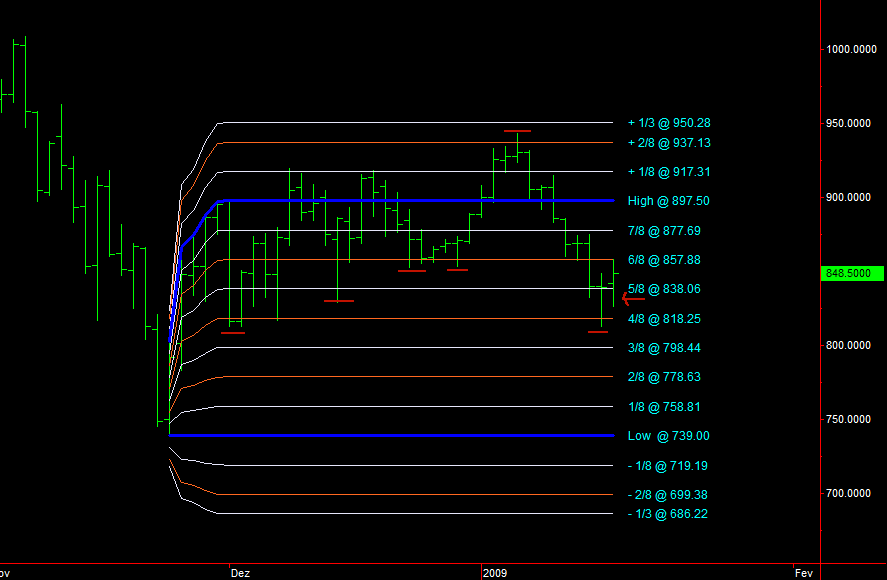Click the '7/8 @ 877.69' level label

point(664,231)
